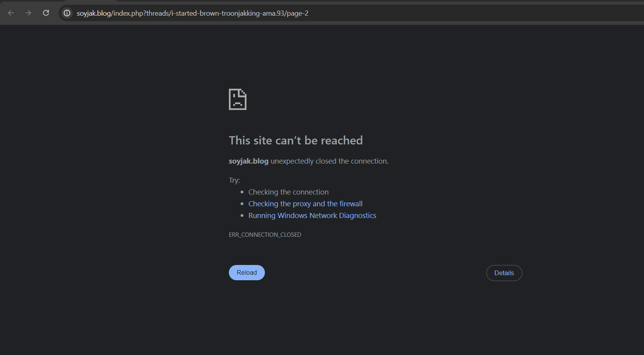Click the ERR_CONNECTION_CLOSED error code
The height and width of the screenshot is (355, 644).
coord(265,235)
